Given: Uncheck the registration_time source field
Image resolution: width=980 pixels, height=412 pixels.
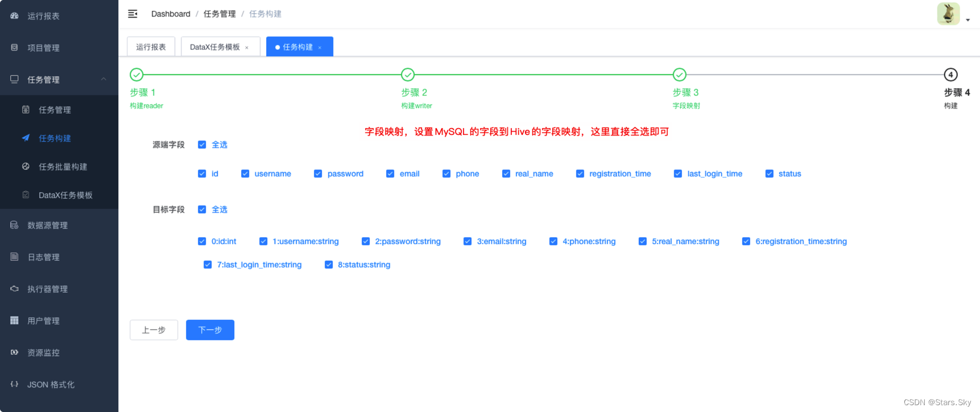Looking at the screenshot, I should pos(580,174).
